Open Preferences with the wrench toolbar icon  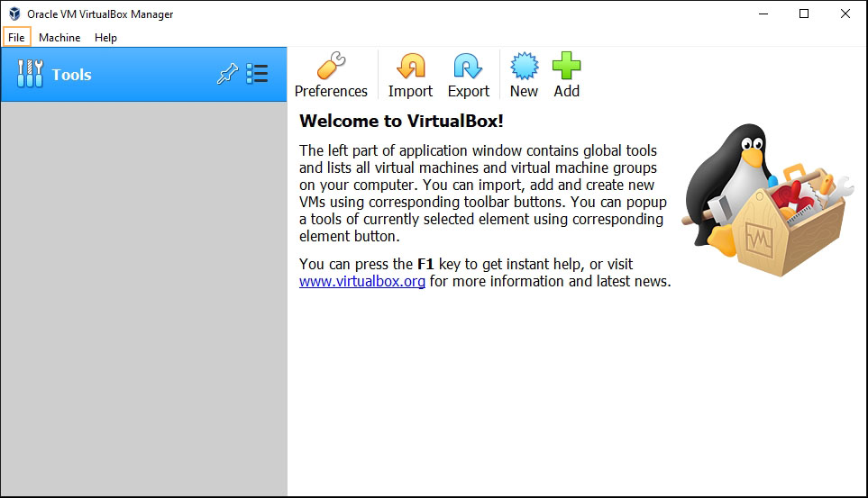click(331, 67)
